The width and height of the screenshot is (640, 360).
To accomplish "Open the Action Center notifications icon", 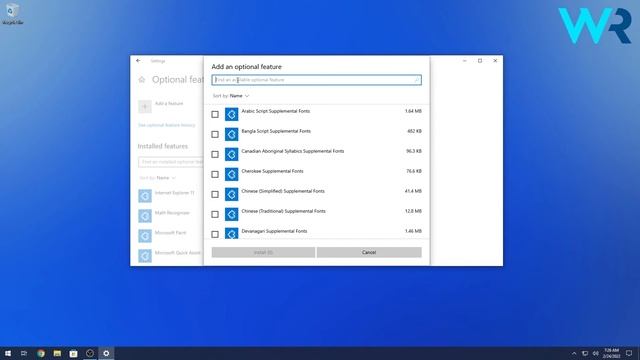I will pyautogui.click(x=629, y=353).
